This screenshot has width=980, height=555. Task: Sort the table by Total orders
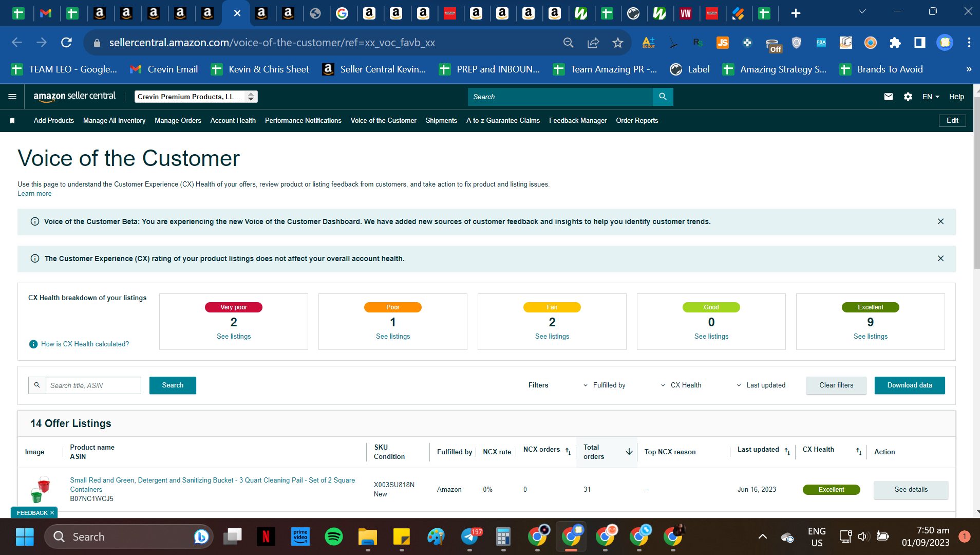pyautogui.click(x=629, y=452)
